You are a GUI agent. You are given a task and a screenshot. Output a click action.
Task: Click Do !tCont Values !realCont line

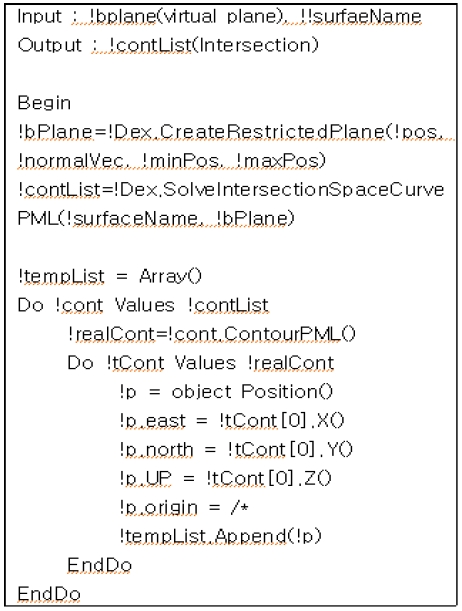[201, 363]
